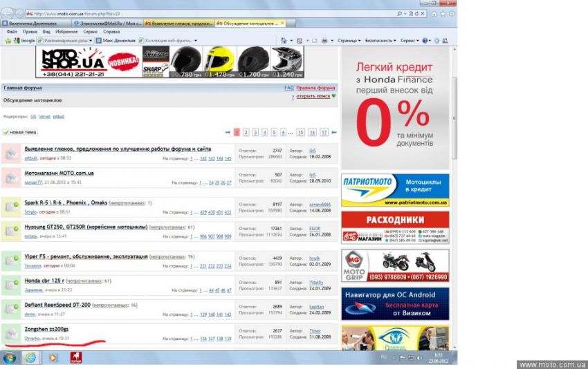Screen dimensions: 588x369
Task: Expand the Безопасность dropdown menu
Action: (380, 41)
